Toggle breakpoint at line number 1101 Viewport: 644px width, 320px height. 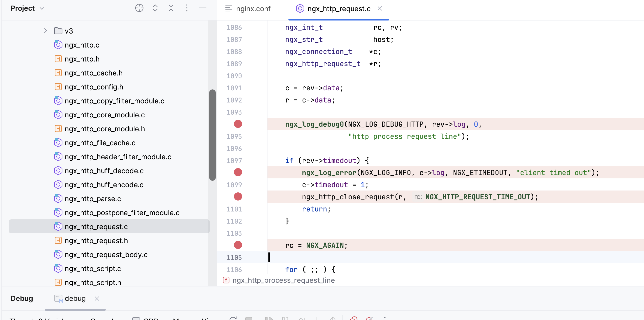pos(234,209)
